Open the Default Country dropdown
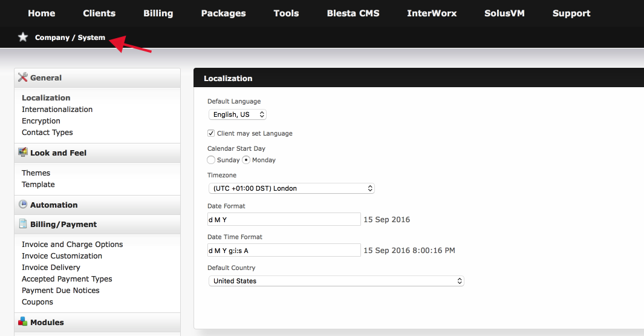 [x=336, y=281]
